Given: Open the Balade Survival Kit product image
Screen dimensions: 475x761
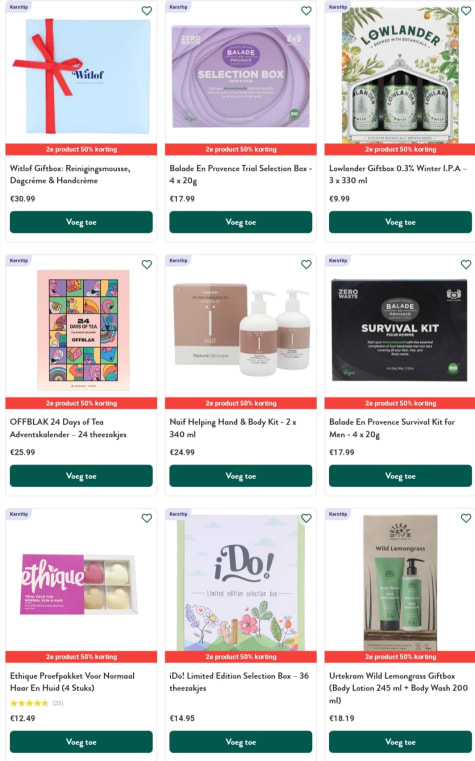Looking at the screenshot, I should (x=400, y=330).
